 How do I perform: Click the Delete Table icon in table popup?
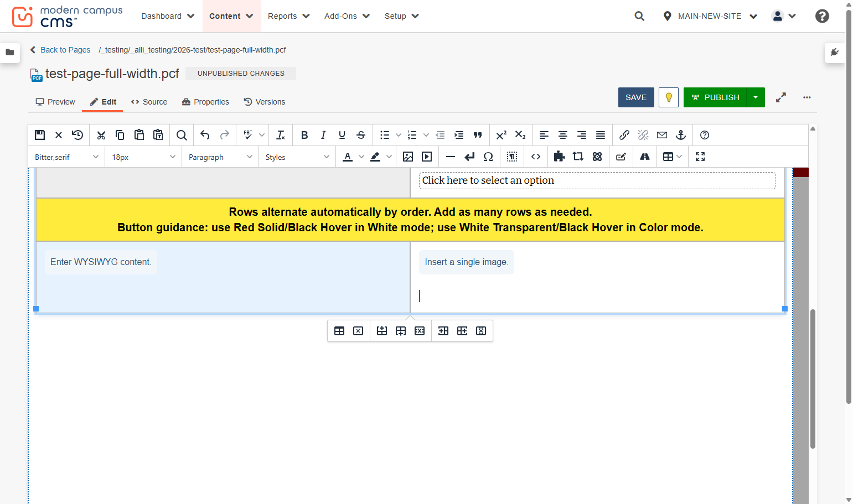click(358, 331)
